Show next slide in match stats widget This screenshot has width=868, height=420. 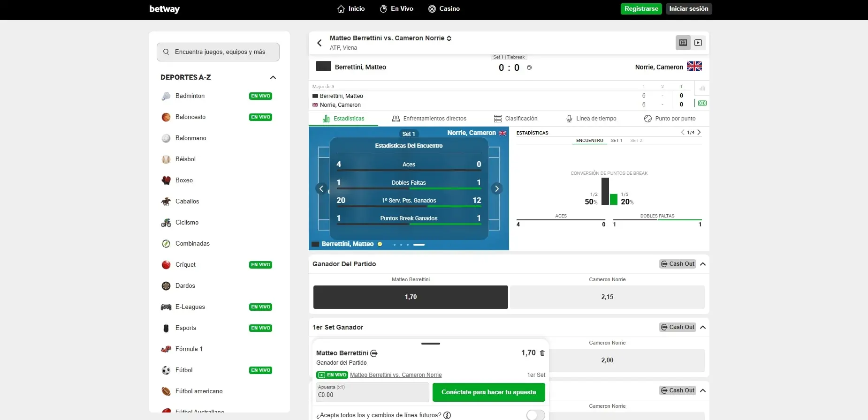coord(497,188)
